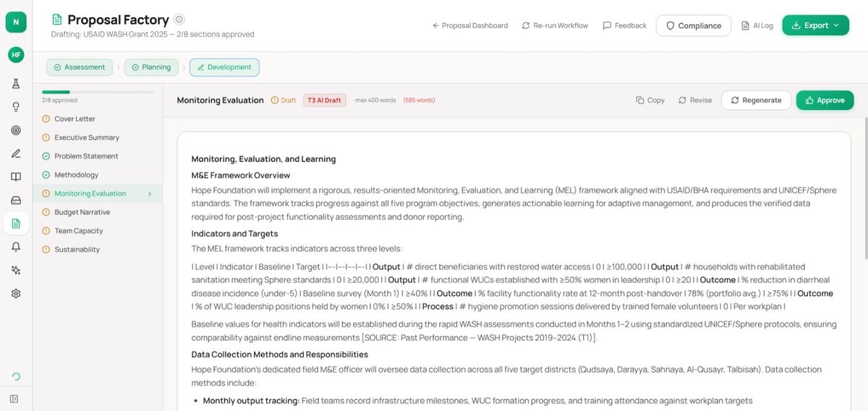Click chevron between Assessment and Planning
This screenshot has width=868, height=411.
point(119,67)
